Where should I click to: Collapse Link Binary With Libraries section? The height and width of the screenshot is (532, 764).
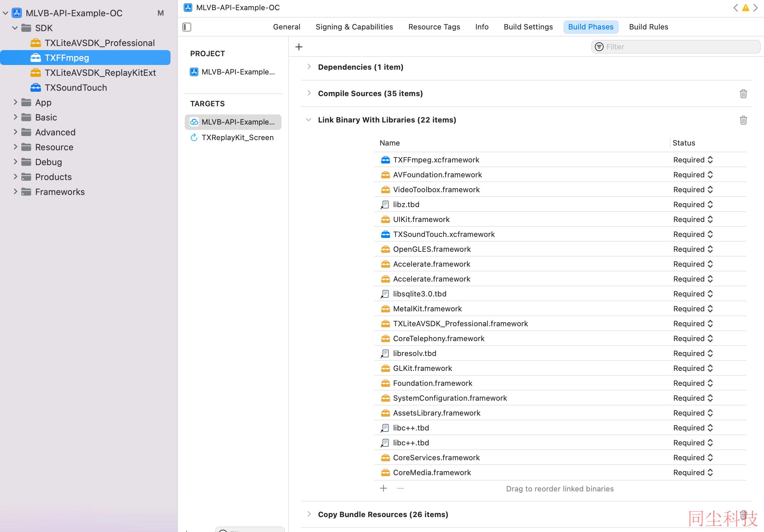point(309,120)
